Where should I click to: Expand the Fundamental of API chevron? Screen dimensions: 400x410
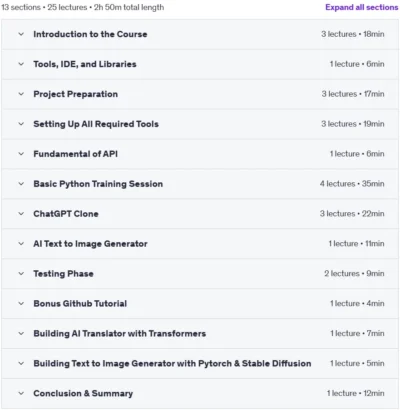click(21, 154)
